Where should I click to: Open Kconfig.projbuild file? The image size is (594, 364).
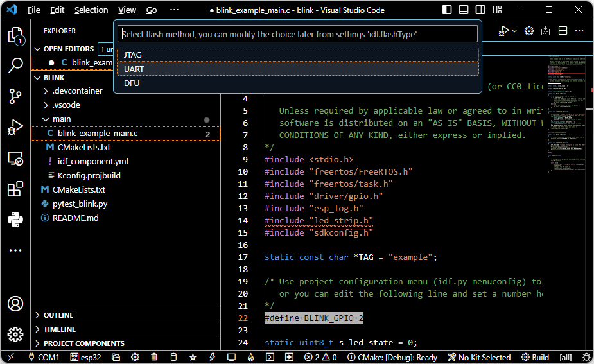pyautogui.click(x=89, y=176)
